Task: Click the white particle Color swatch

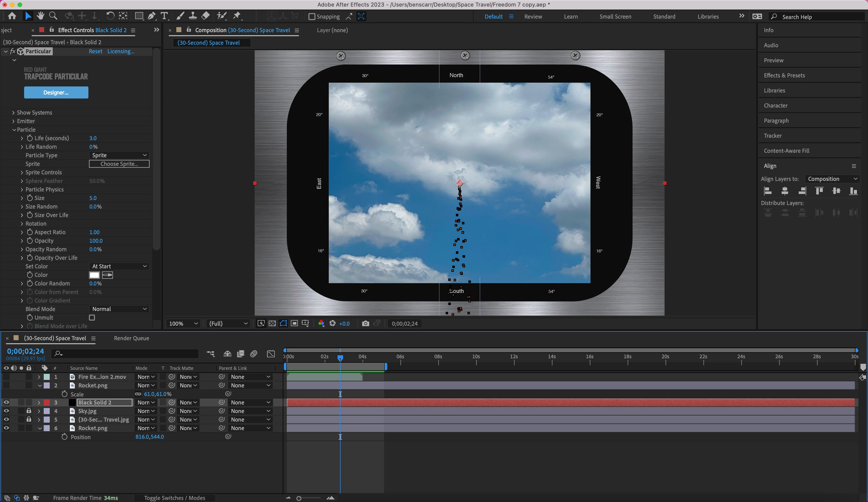Action: [94, 275]
